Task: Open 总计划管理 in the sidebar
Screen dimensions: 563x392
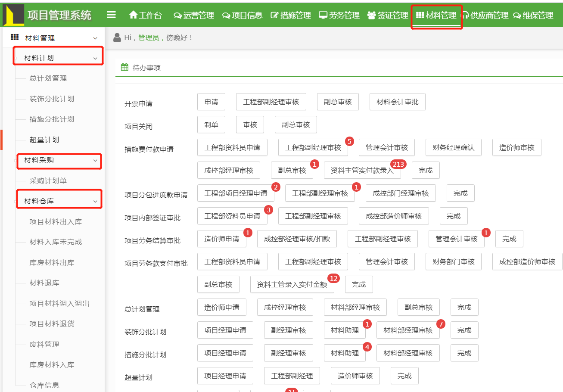Action: [48, 78]
